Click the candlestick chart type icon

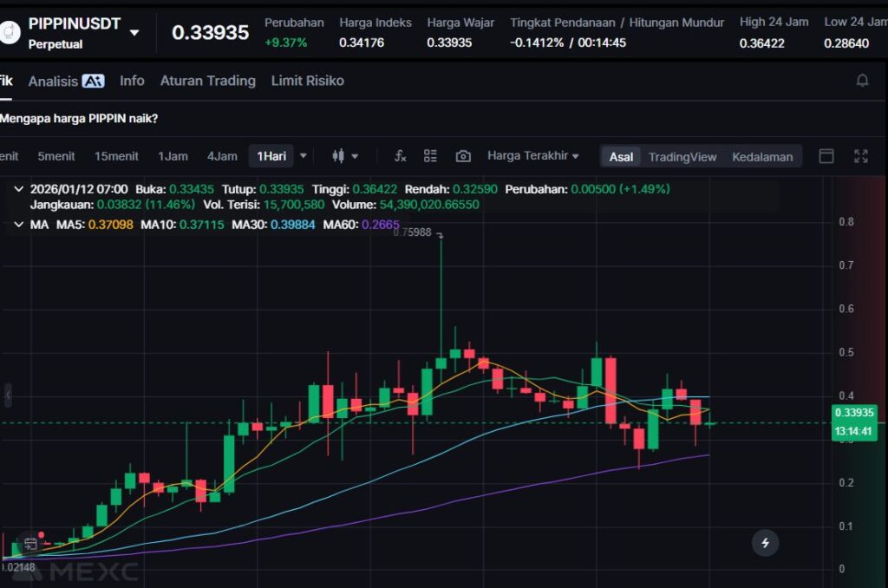(339, 156)
